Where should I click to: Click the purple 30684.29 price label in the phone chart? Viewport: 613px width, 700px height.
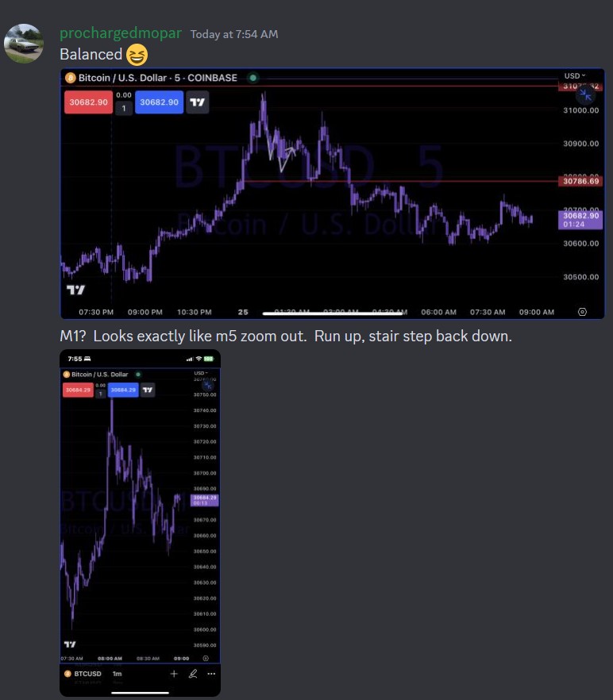pyautogui.click(x=205, y=500)
